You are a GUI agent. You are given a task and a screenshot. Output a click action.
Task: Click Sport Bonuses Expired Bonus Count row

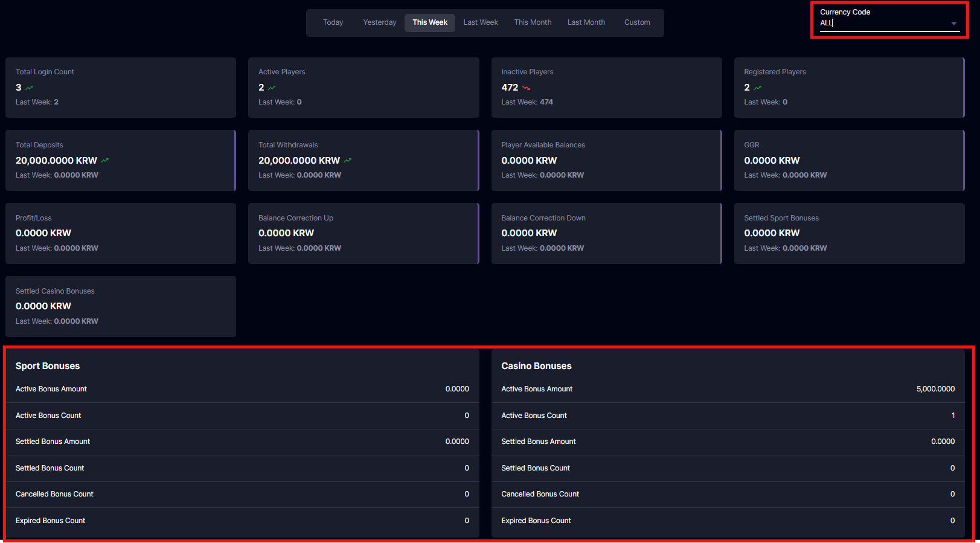242,521
